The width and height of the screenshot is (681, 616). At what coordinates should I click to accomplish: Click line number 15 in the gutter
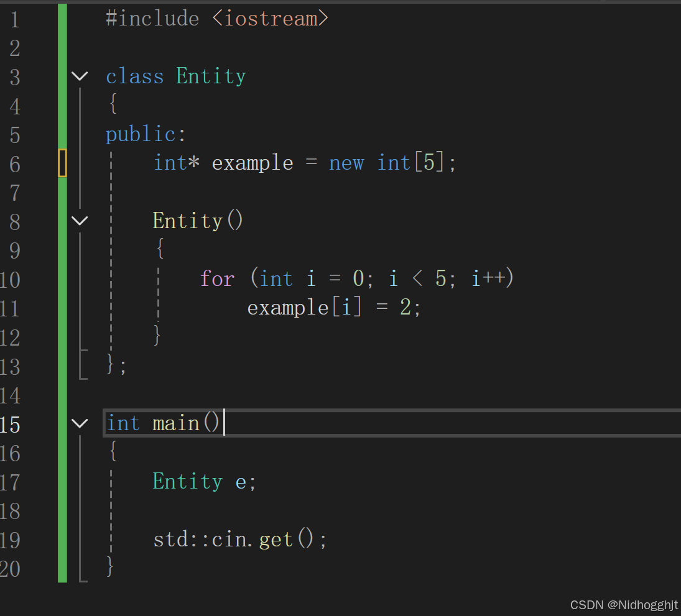(10, 425)
